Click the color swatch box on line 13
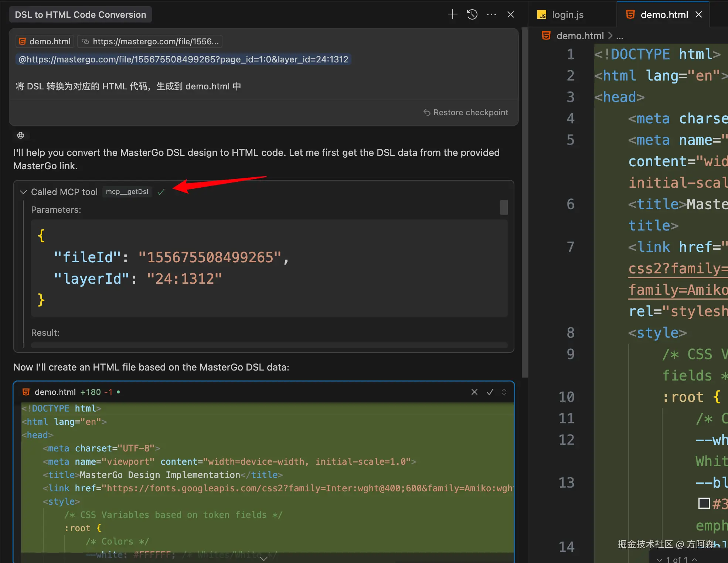The image size is (728, 563). (x=704, y=503)
